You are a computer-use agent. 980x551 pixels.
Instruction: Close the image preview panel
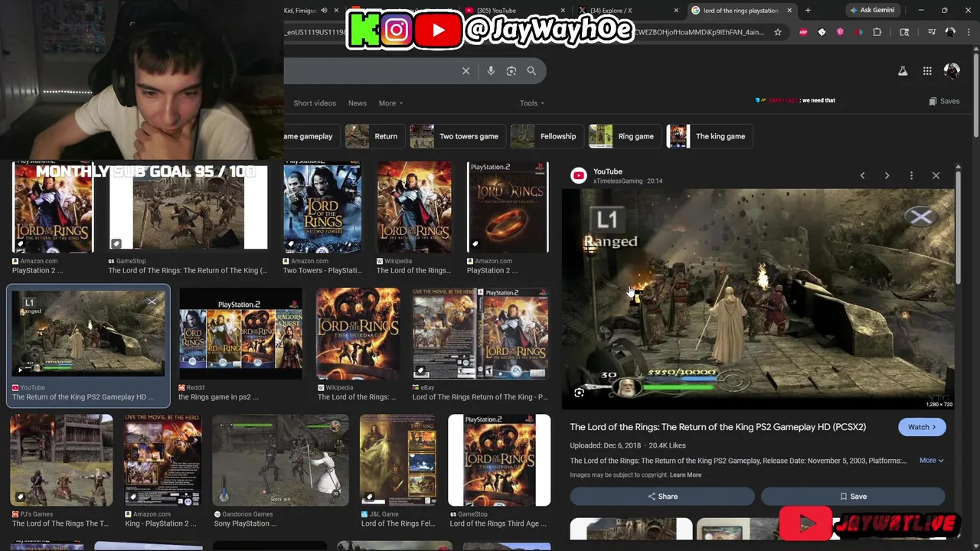pyautogui.click(x=936, y=175)
